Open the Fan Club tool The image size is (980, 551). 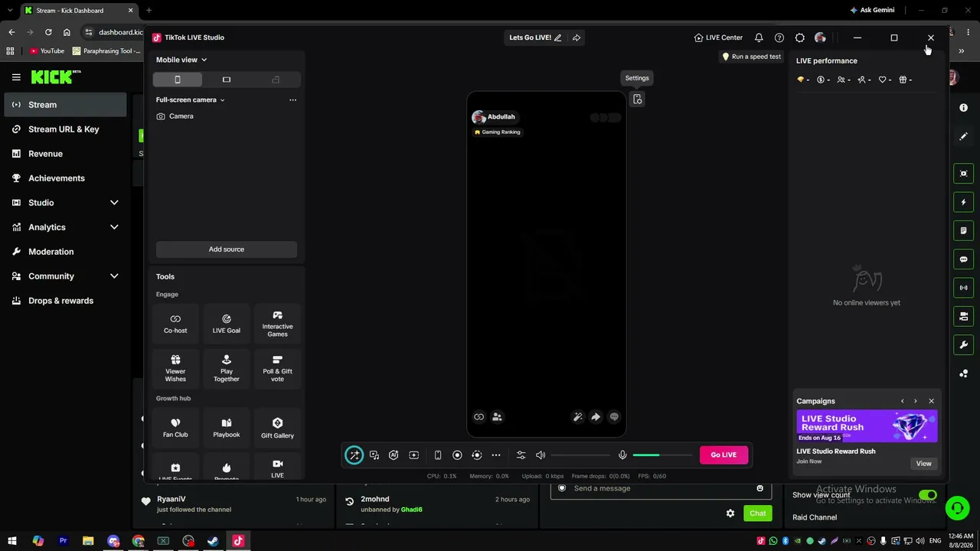175,428
